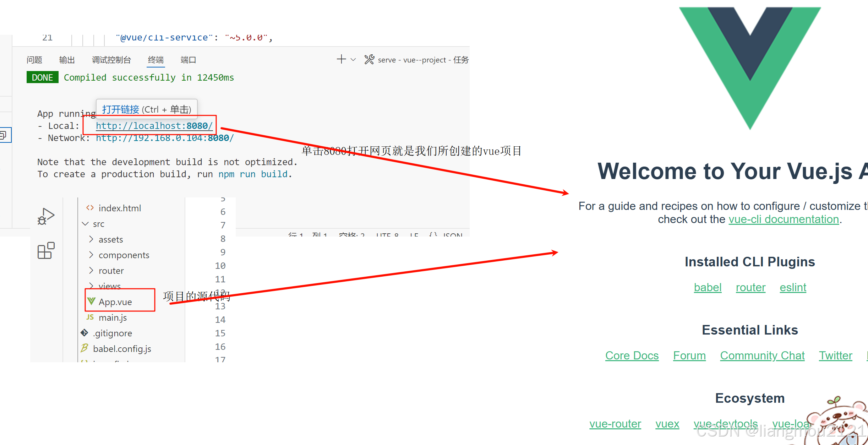Click the HTML icon beside index.html
The height and width of the screenshot is (445, 868).
(x=90, y=208)
